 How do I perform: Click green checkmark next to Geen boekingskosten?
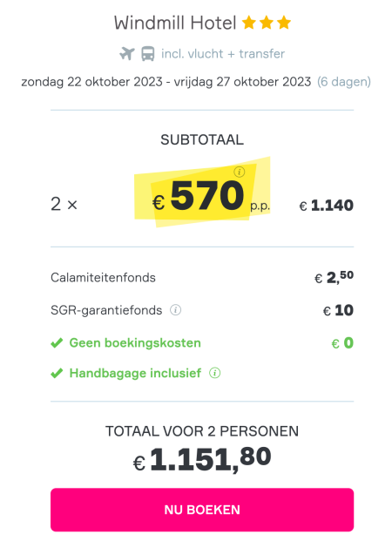57,343
